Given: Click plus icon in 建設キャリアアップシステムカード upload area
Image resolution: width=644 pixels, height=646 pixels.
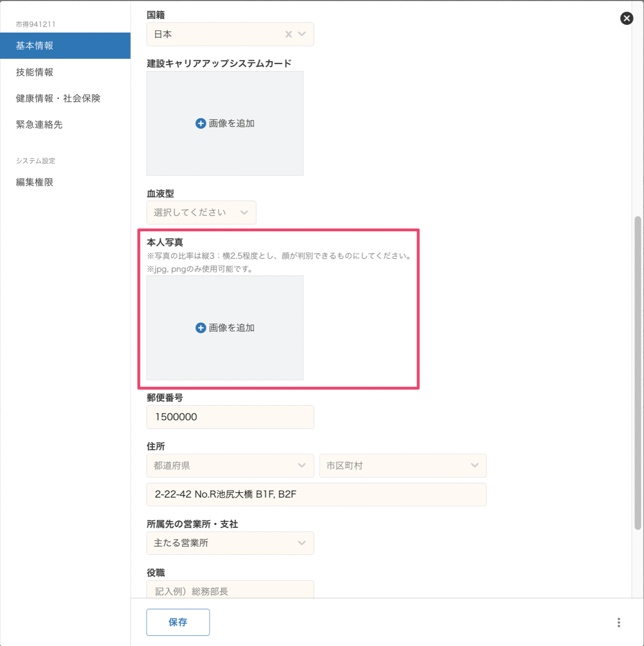Looking at the screenshot, I should pos(201,124).
